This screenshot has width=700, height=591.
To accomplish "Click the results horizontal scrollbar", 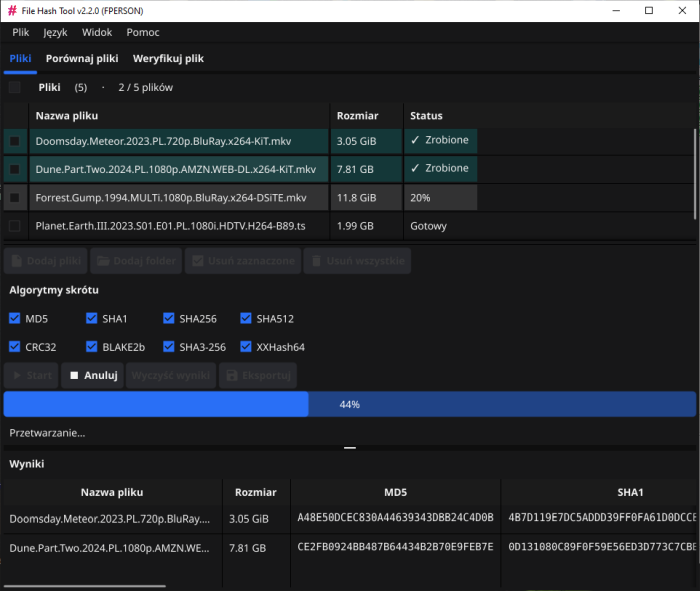I will click(85, 586).
